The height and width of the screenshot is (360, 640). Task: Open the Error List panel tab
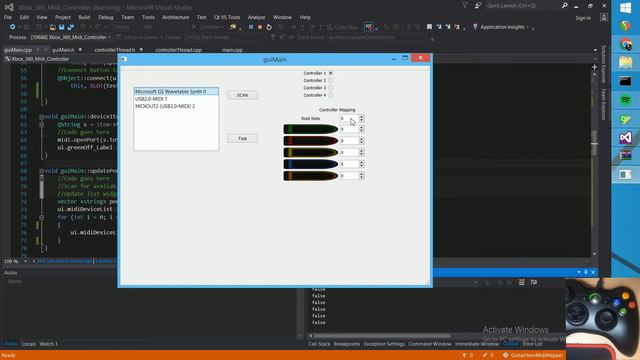(533, 344)
